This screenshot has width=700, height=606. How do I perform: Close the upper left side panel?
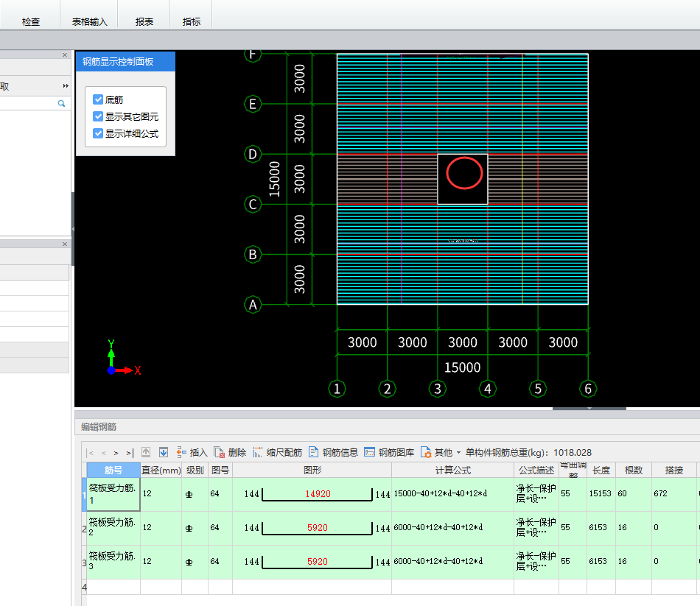65,55
